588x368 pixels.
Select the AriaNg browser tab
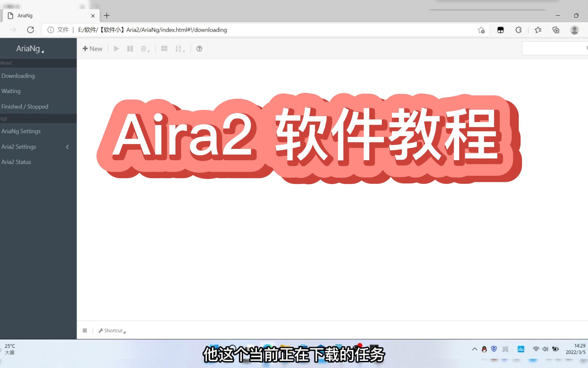click(51, 16)
